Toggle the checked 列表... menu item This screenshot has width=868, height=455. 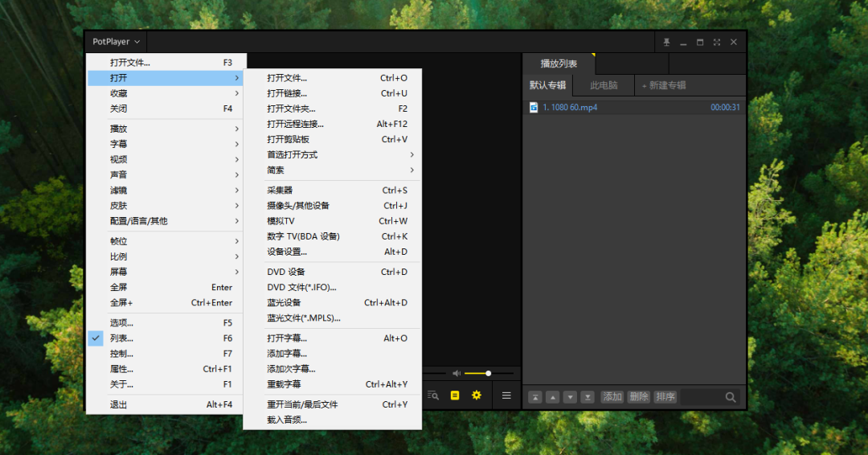(x=122, y=338)
